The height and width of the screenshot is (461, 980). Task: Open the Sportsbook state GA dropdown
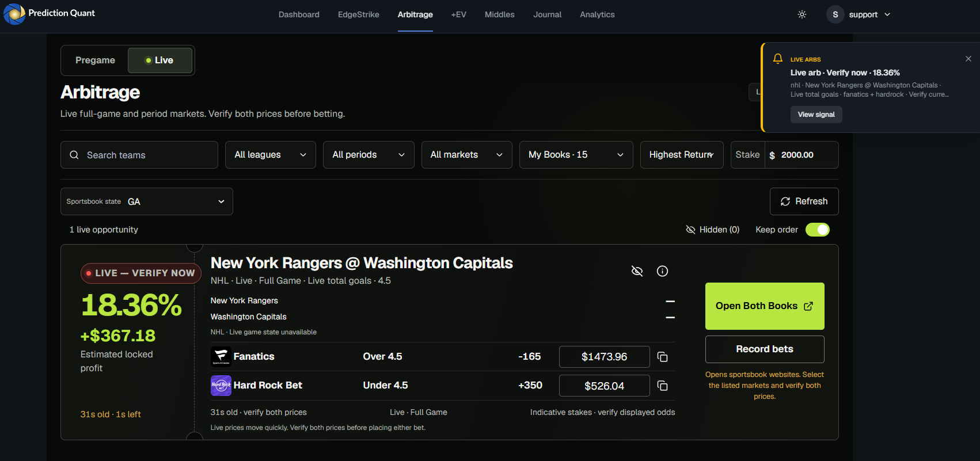tap(147, 201)
